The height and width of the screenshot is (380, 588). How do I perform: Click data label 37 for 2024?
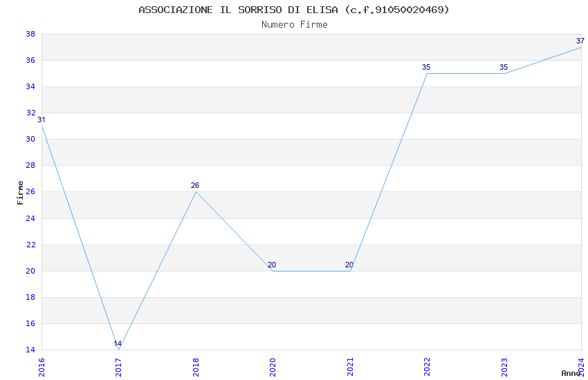580,41
